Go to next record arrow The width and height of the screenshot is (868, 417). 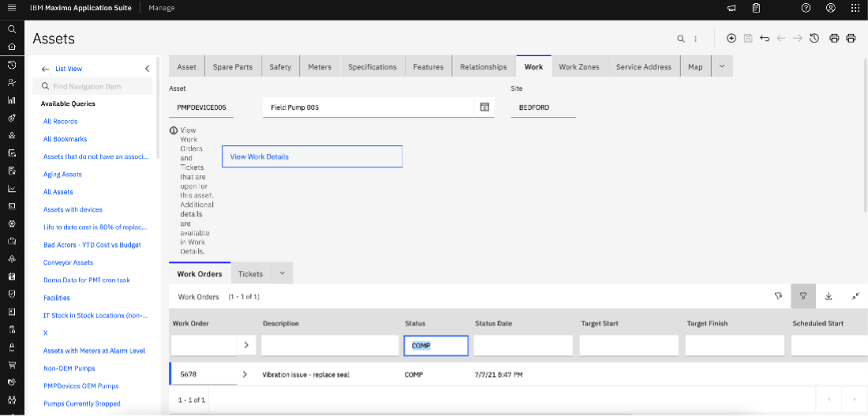point(798,38)
